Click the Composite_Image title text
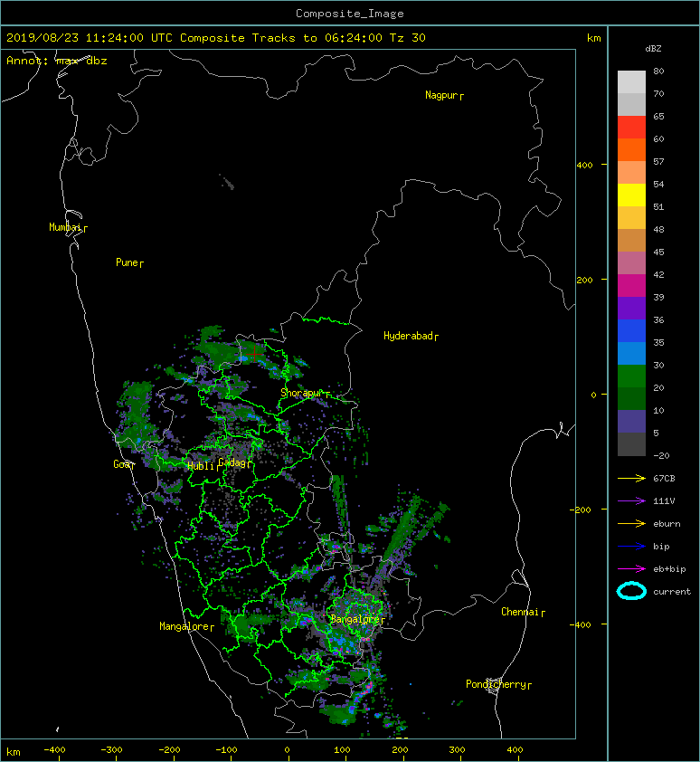 (350, 14)
